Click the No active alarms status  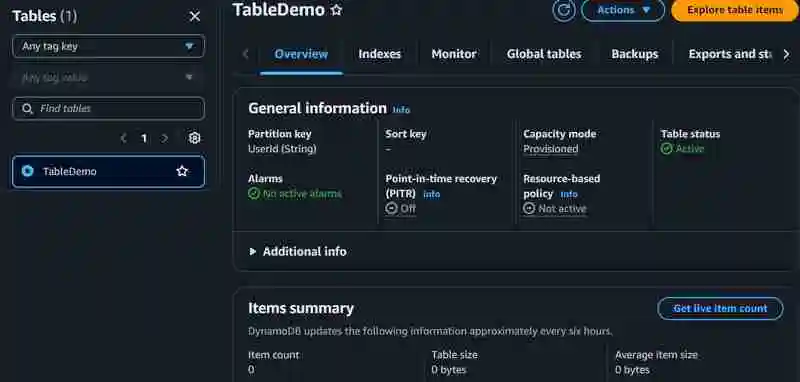(x=302, y=194)
